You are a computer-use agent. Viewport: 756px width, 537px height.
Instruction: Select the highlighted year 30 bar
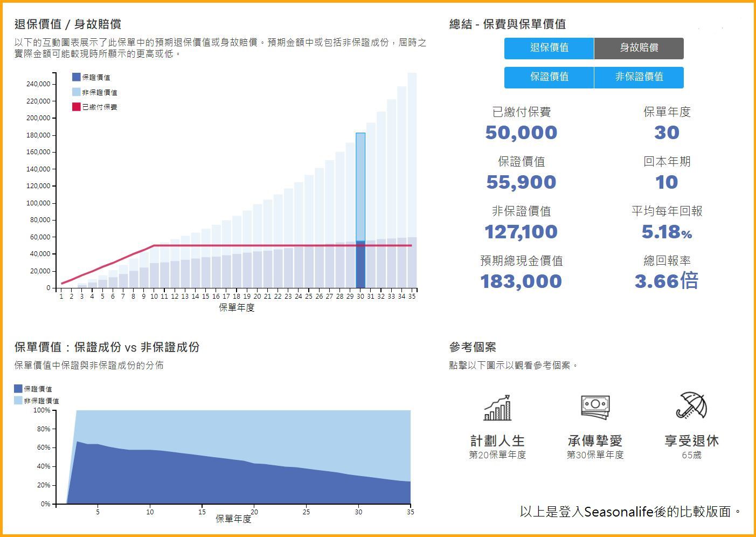click(x=360, y=210)
